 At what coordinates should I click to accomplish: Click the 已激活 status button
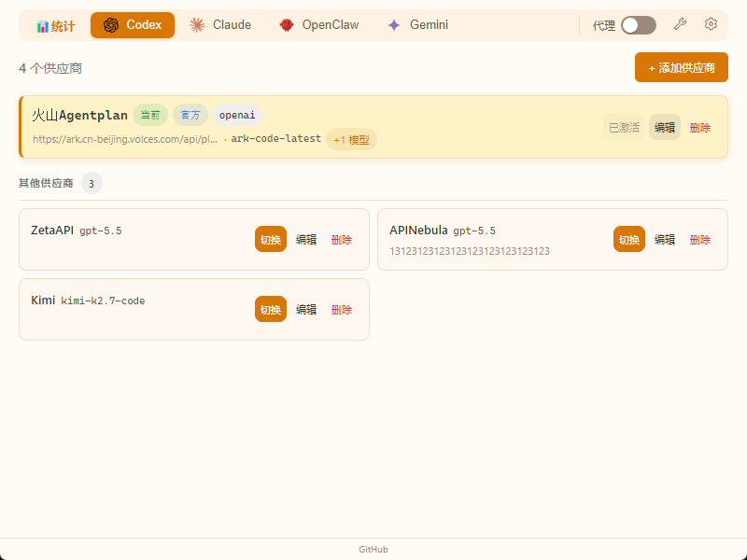tap(624, 127)
